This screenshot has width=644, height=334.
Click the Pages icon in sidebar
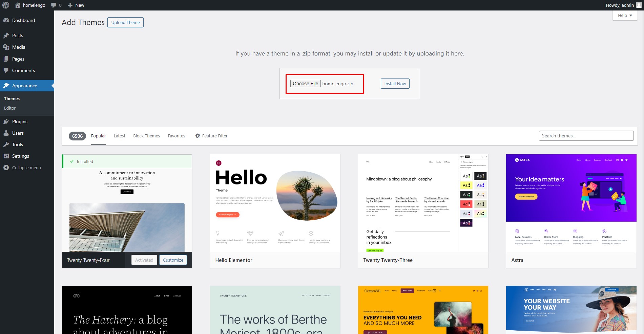click(6, 59)
